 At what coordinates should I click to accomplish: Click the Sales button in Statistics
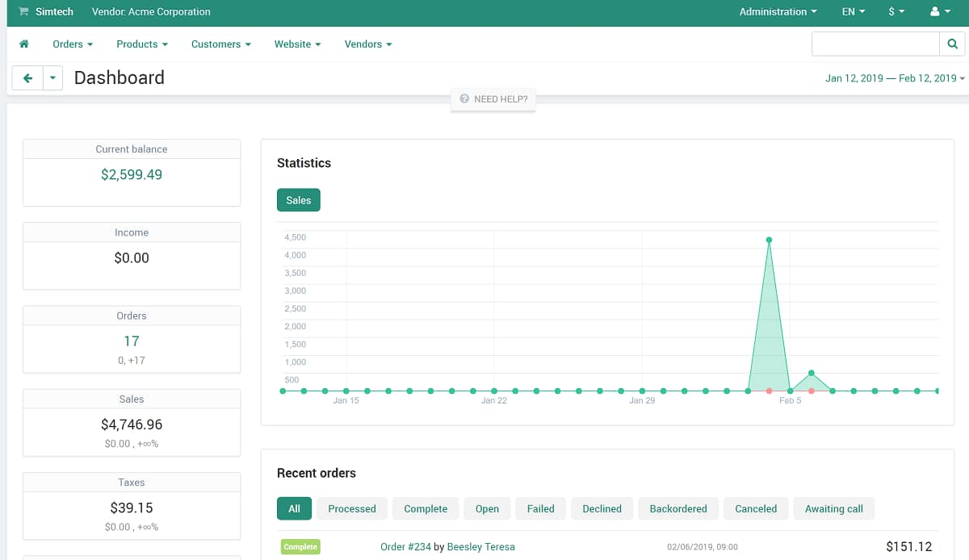[x=298, y=199]
